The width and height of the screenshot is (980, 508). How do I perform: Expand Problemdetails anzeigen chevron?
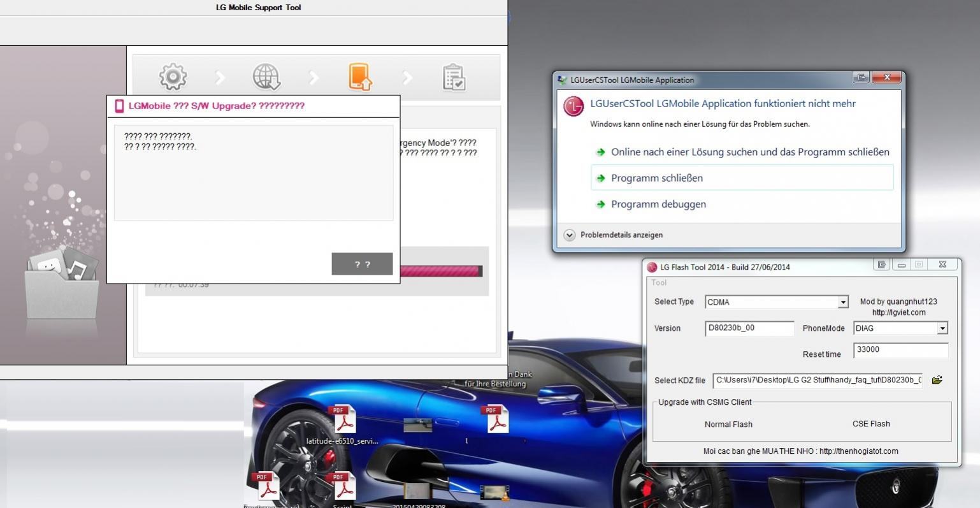[x=569, y=235]
